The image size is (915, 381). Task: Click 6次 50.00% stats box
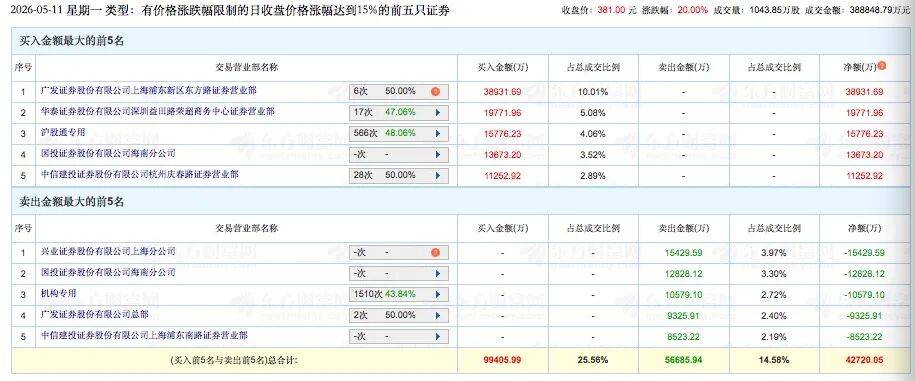[399, 92]
